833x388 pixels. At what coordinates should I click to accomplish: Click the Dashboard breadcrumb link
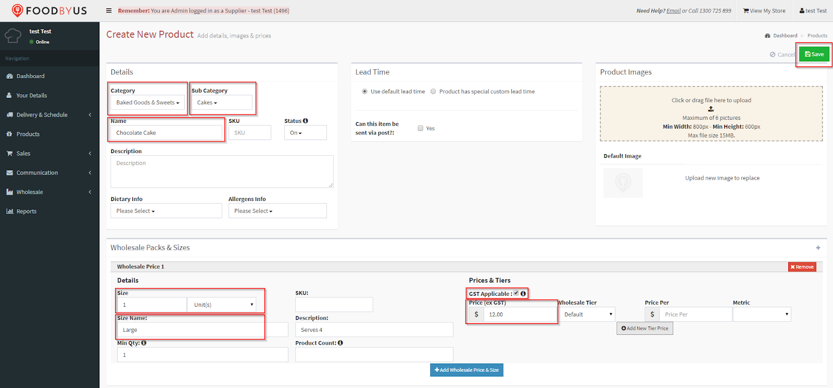[781, 36]
